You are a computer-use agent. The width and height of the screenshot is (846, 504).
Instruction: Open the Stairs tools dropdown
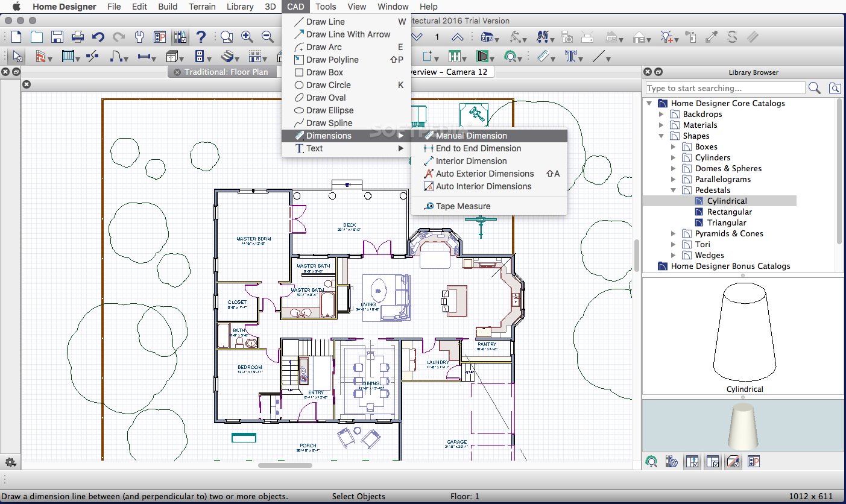tap(230, 57)
